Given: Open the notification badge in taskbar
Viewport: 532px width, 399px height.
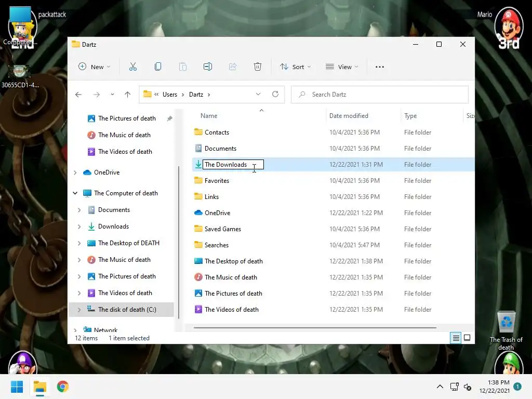Looking at the screenshot, I should tap(517, 387).
